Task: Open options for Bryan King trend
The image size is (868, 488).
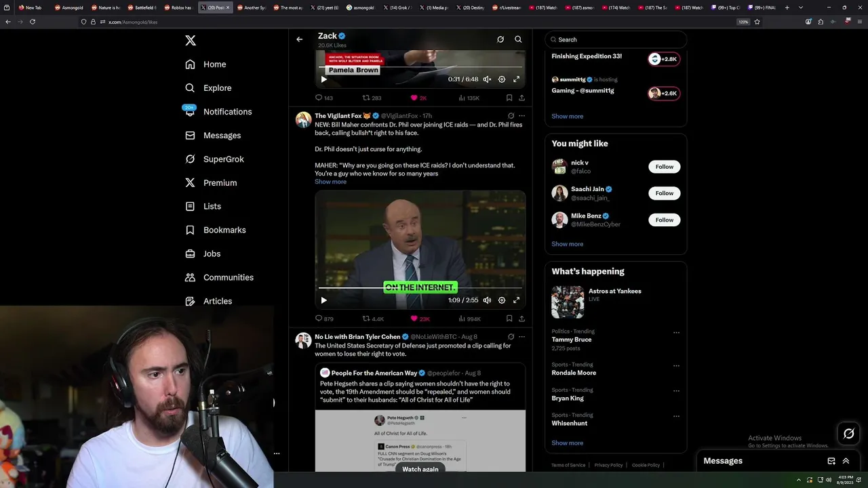Action: click(x=676, y=391)
